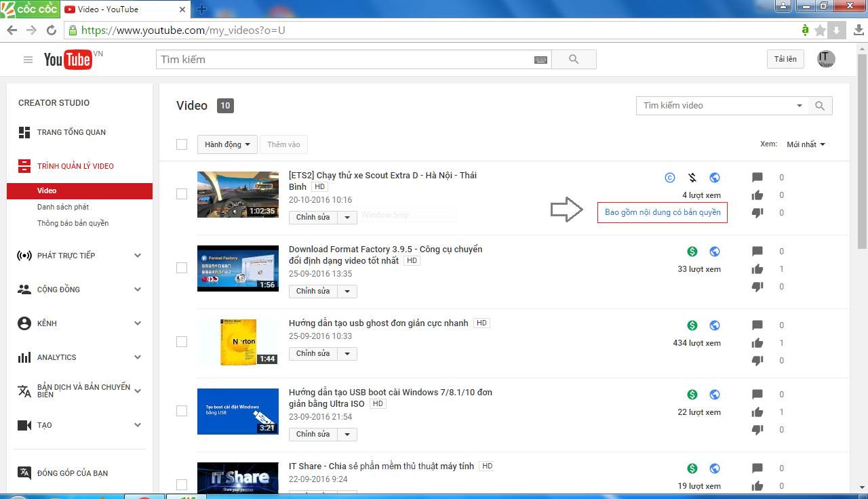
Task: Open Chỉnh sửa dropdown arrow for Format Factory video
Action: 347,292
